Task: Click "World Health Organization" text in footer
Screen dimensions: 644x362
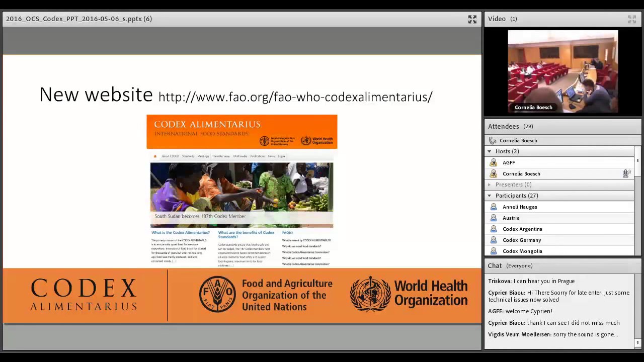Action: [x=431, y=293]
